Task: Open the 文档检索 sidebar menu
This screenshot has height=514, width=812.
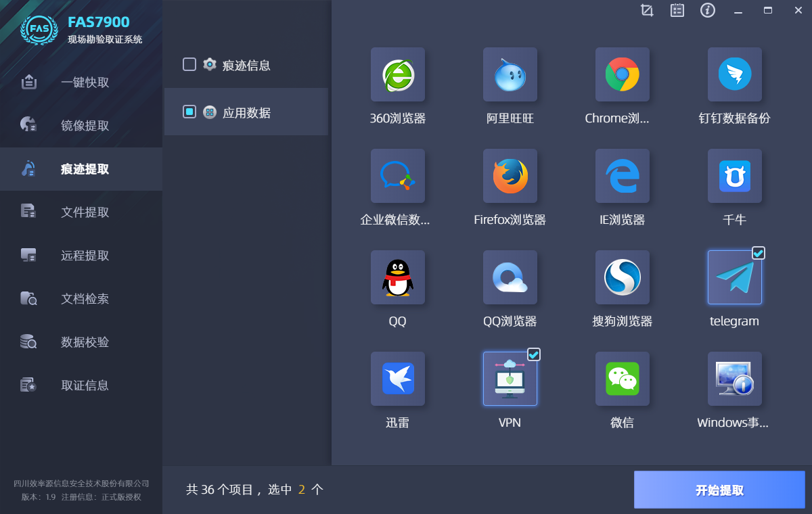Action: coord(81,299)
